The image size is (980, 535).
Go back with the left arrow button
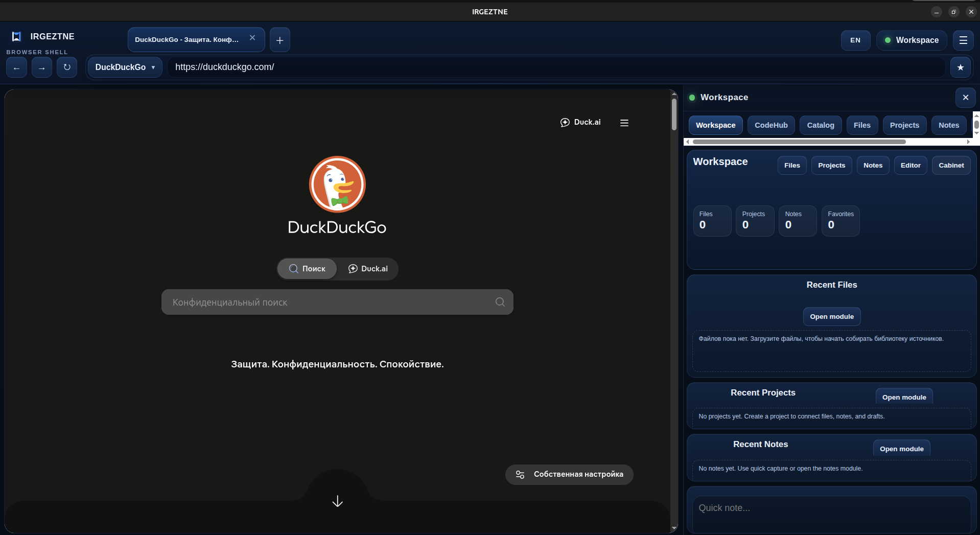[x=16, y=67]
